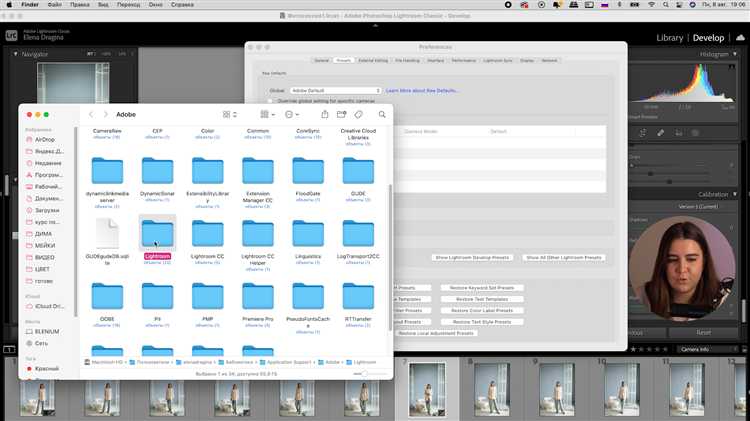Image resolution: width=750 pixels, height=421 pixels.
Task: Click the highlight clipping indicator in histogram
Action: [x=732, y=66]
